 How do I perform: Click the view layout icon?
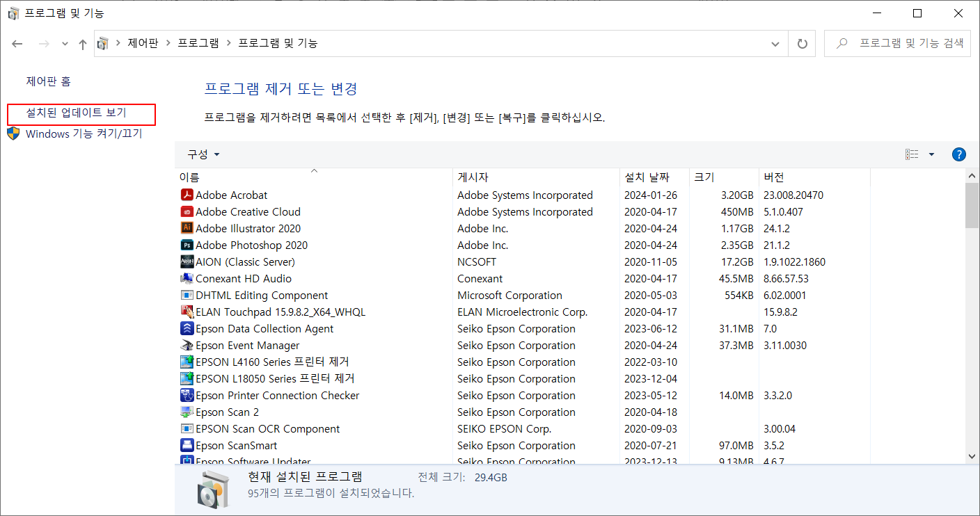click(x=912, y=154)
